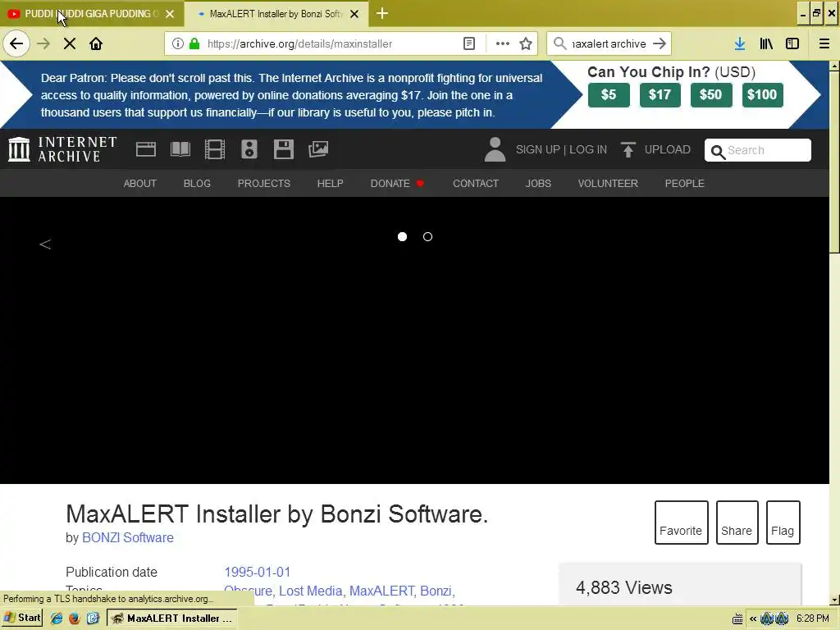Toggle the sidebar view icon
Image resolution: width=840 pixels, height=630 pixels.
[x=792, y=43]
